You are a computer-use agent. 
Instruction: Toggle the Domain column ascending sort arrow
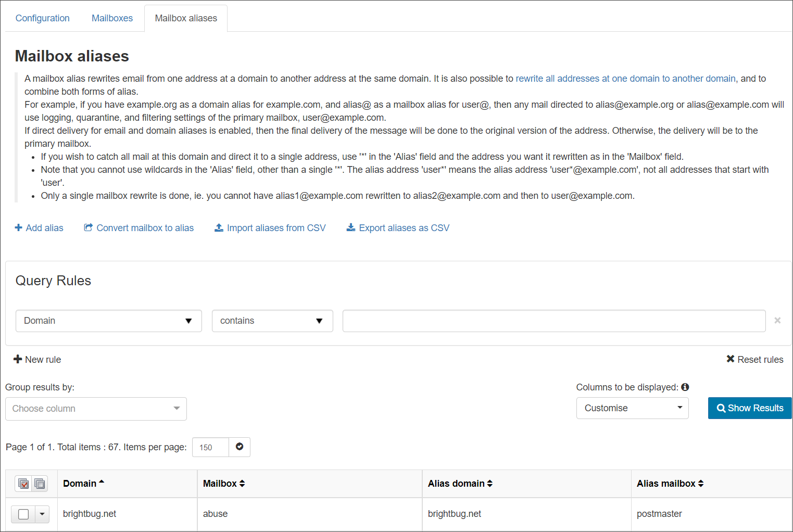(102, 482)
